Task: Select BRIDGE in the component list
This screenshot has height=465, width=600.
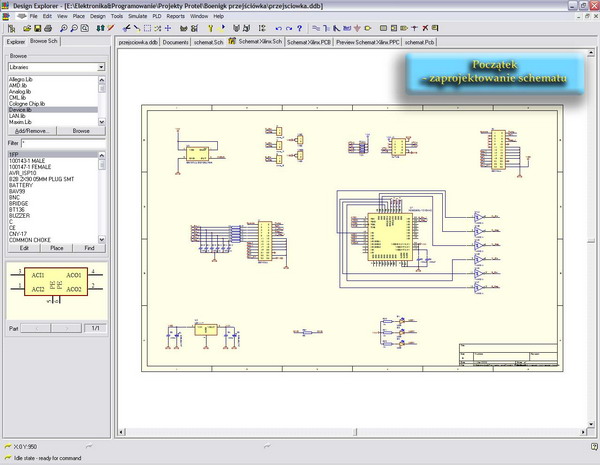Action: (x=53, y=204)
